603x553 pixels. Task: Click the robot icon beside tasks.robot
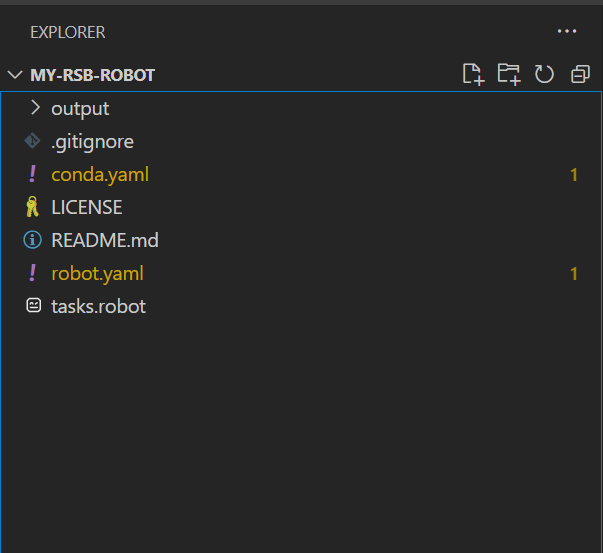point(33,305)
